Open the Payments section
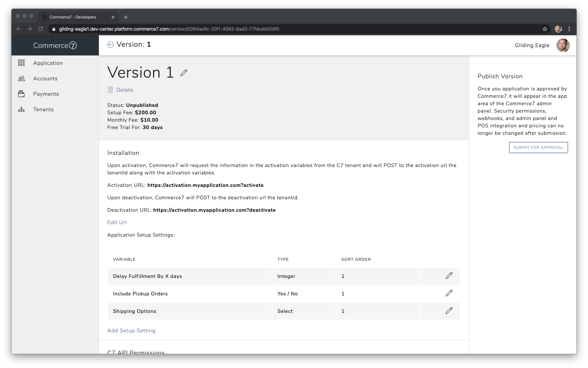Screen dimensions: 588x368 (x=46, y=94)
